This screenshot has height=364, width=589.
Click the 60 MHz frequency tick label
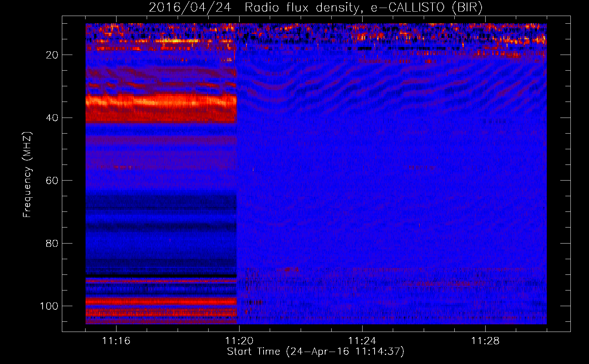(x=52, y=181)
